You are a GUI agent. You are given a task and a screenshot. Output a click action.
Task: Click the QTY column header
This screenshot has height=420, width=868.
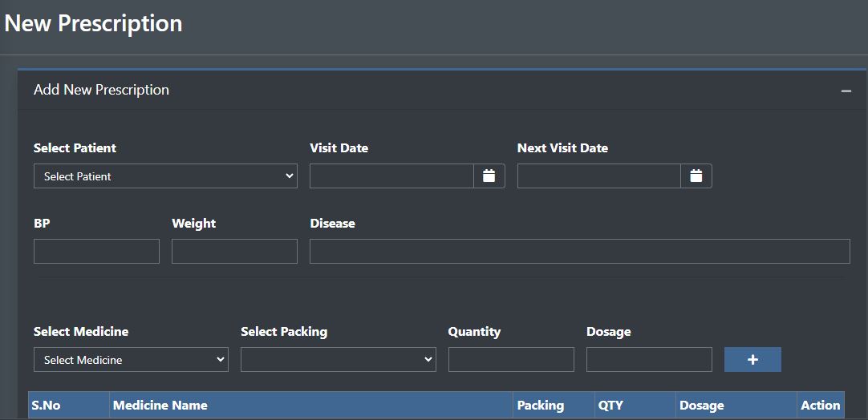click(x=610, y=406)
